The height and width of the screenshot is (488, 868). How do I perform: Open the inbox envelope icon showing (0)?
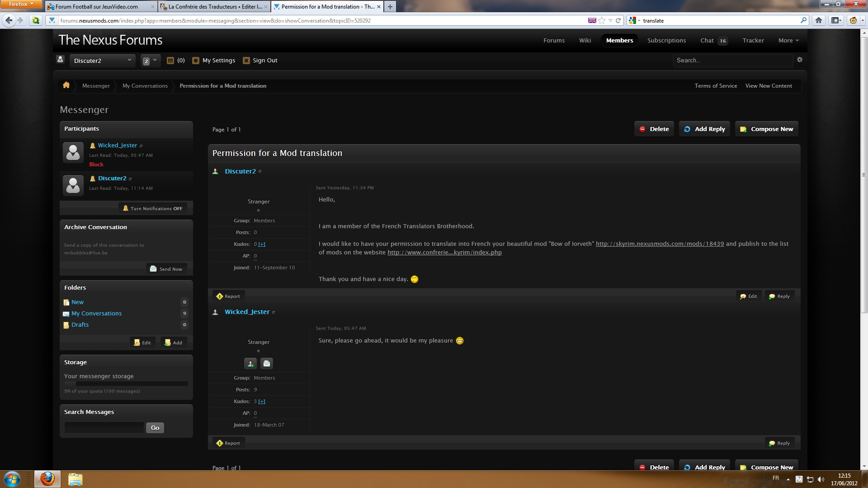click(170, 61)
